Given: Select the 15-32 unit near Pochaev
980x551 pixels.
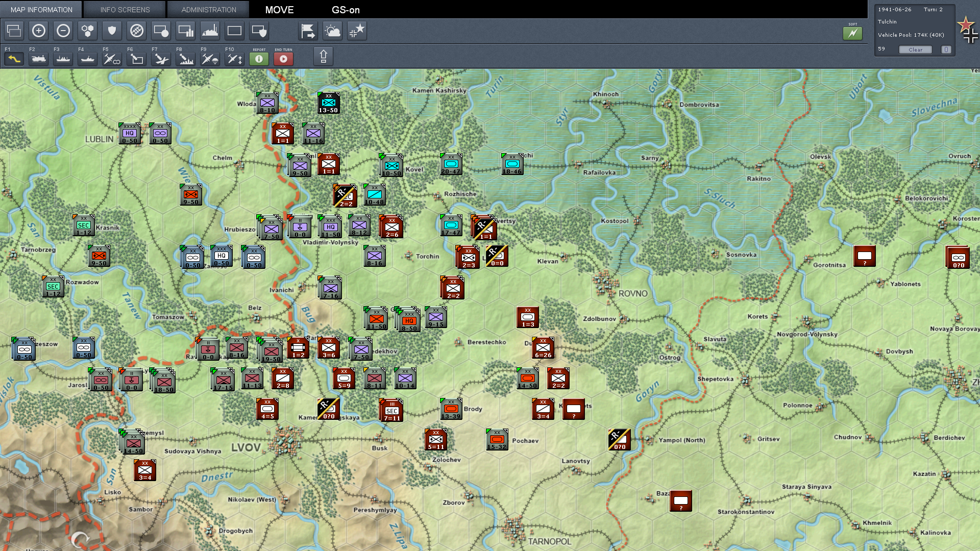Looking at the screenshot, I should pyautogui.click(x=497, y=440).
